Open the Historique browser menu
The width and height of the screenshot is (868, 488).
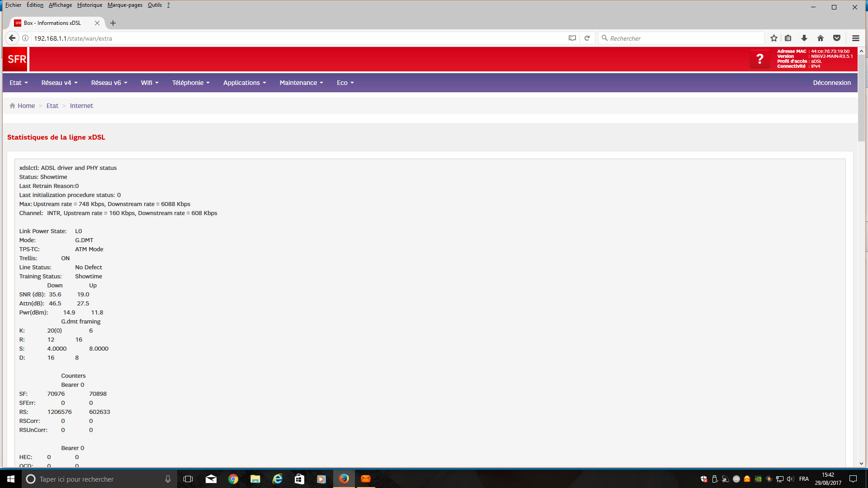tap(90, 5)
